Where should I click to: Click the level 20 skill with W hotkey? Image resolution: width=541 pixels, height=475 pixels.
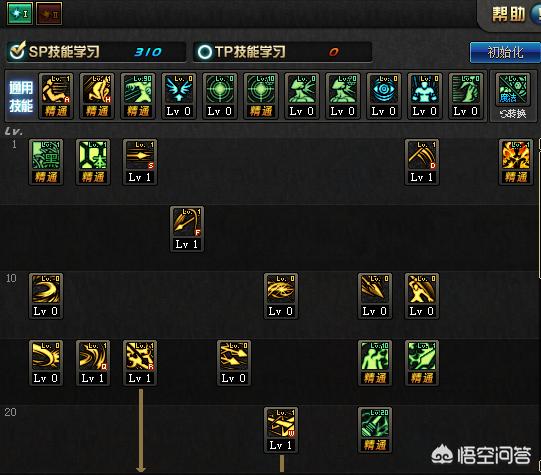[x=281, y=430]
